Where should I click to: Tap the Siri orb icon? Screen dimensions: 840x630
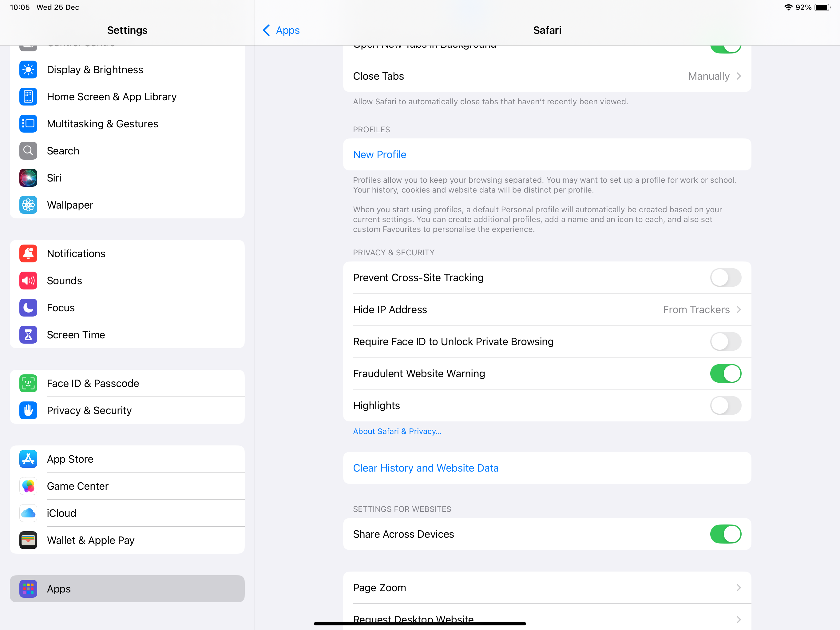[x=28, y=178]
